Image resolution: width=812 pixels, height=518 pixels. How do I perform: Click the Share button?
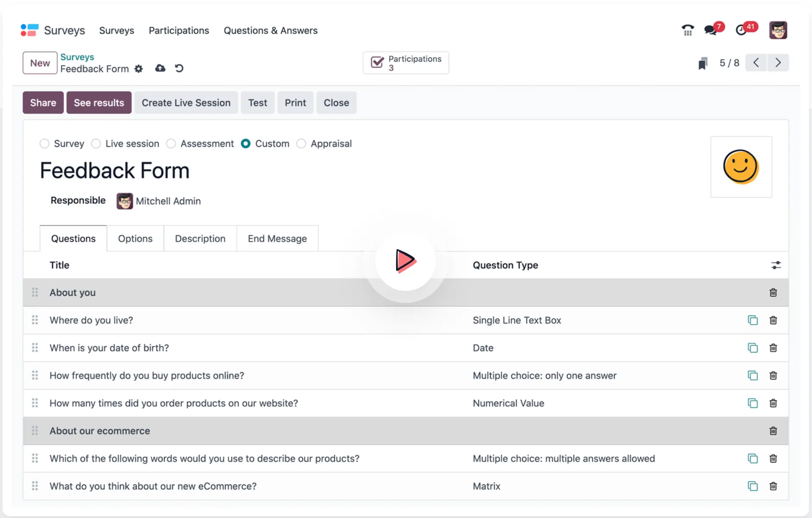point(43,103)
